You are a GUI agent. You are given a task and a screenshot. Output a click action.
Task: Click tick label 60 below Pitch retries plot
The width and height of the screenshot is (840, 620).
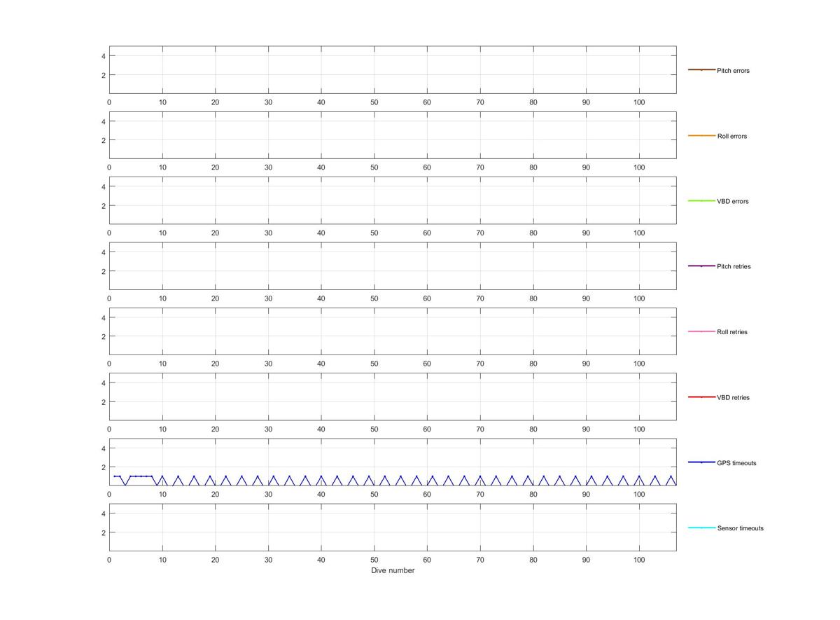point(427,298)
